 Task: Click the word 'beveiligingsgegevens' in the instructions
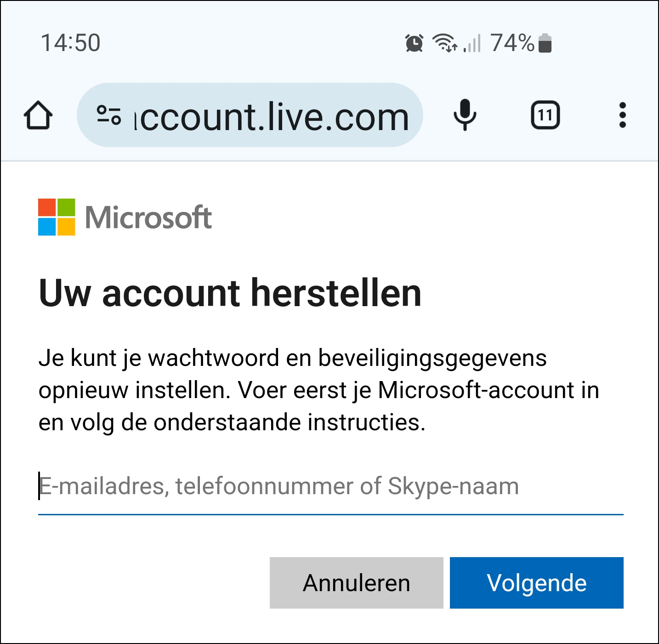(x=432, y=359)
